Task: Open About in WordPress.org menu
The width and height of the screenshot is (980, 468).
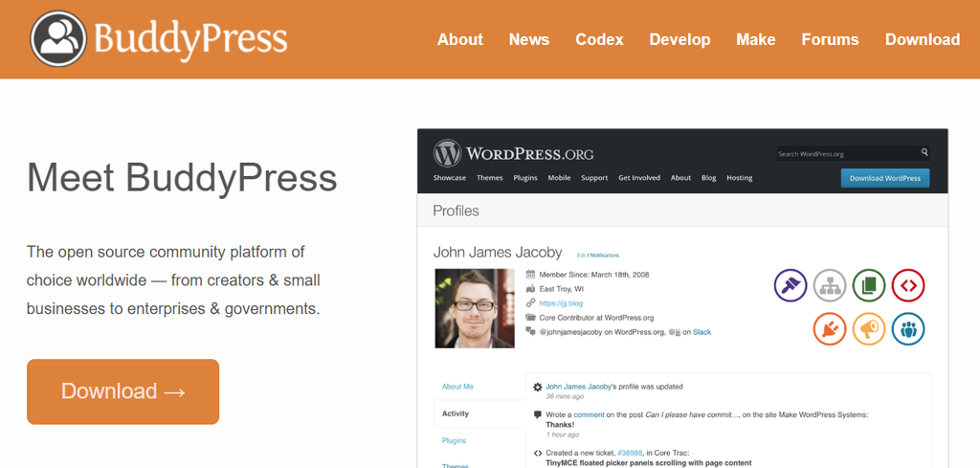Action: 680,178
